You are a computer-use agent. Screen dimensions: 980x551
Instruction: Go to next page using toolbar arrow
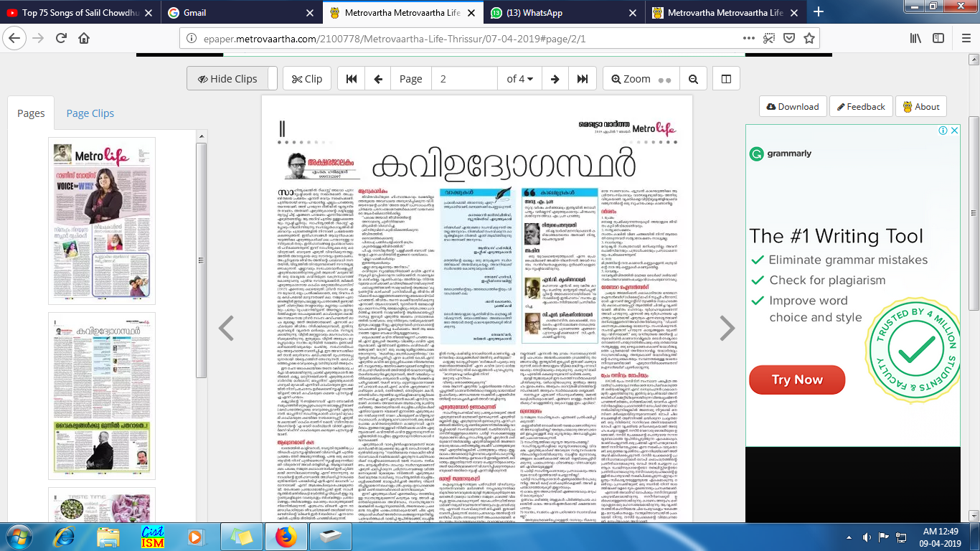point(555,79)
